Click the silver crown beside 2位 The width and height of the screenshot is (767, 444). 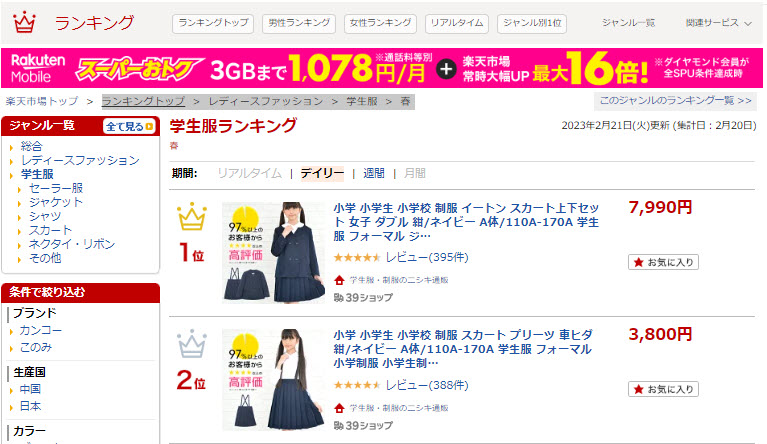point(192,343)
